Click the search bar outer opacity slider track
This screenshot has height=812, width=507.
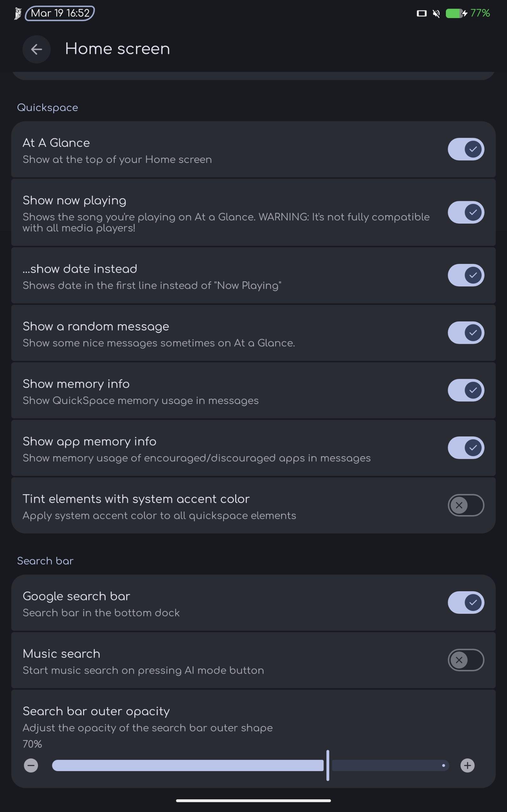pos(250,765)
